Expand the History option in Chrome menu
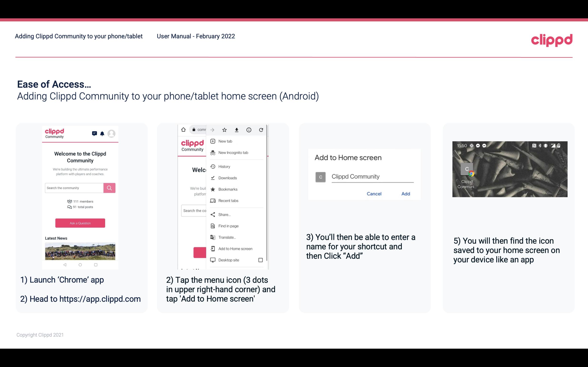 pos(224,166)
